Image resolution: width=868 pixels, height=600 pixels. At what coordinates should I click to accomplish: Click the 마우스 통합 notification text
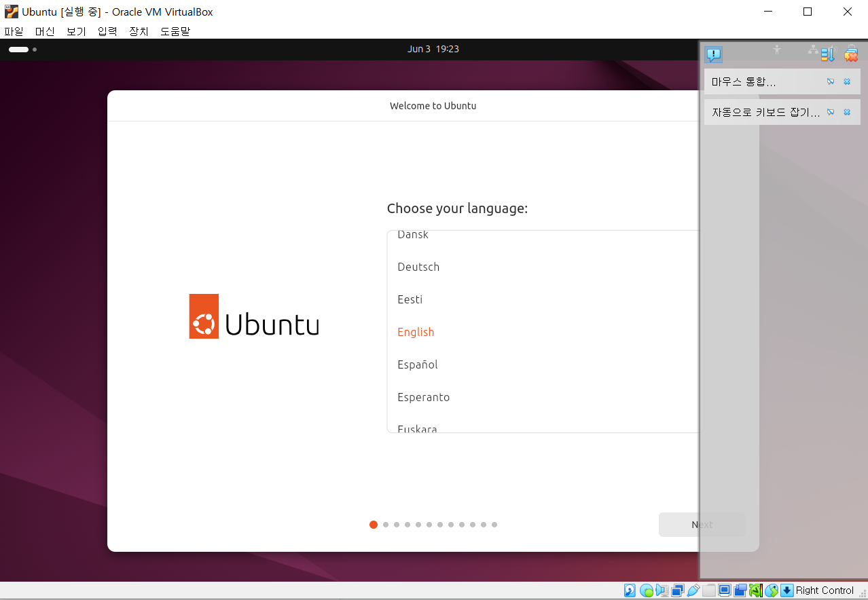(x=744, y=81)
